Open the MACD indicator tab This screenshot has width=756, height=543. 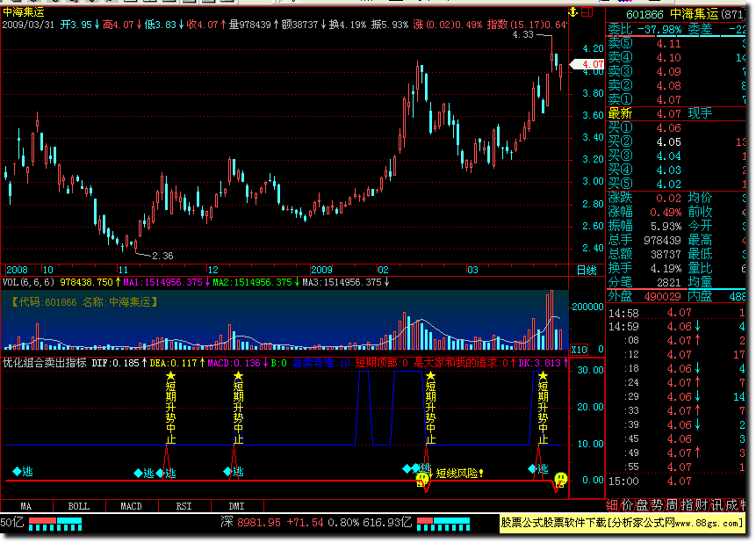[x=131, y=506]
